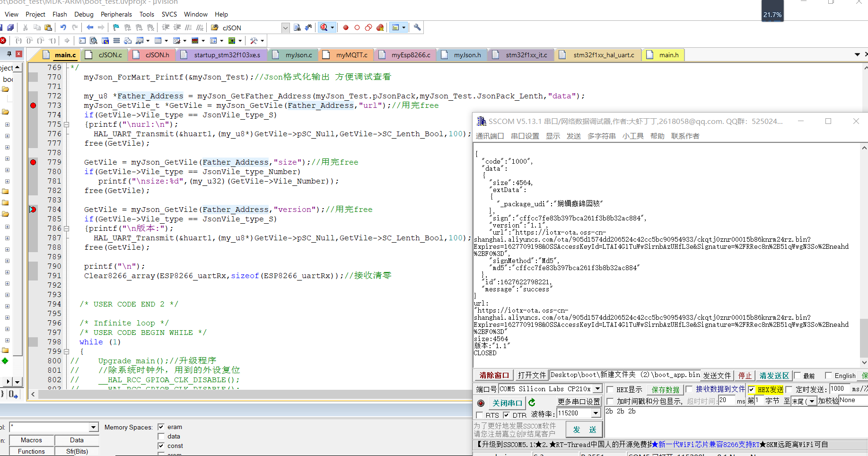Show the Registers Window icon

pos(116,41)
